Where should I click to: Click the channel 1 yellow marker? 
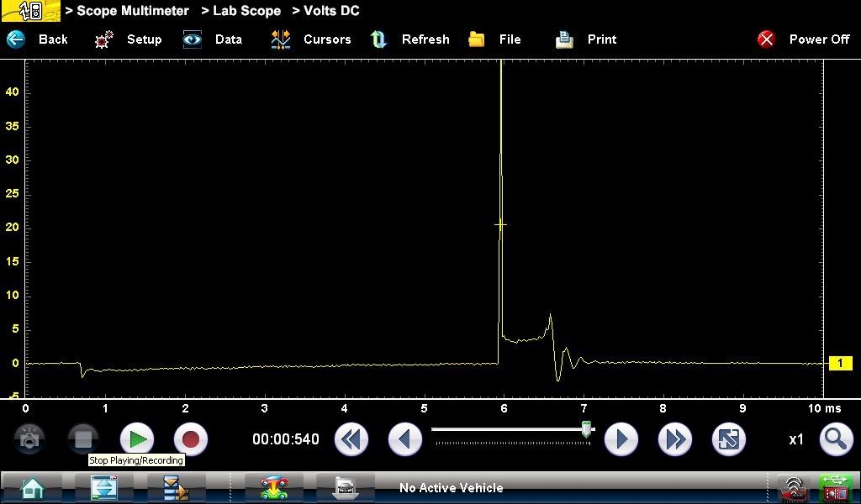point(840,363)
